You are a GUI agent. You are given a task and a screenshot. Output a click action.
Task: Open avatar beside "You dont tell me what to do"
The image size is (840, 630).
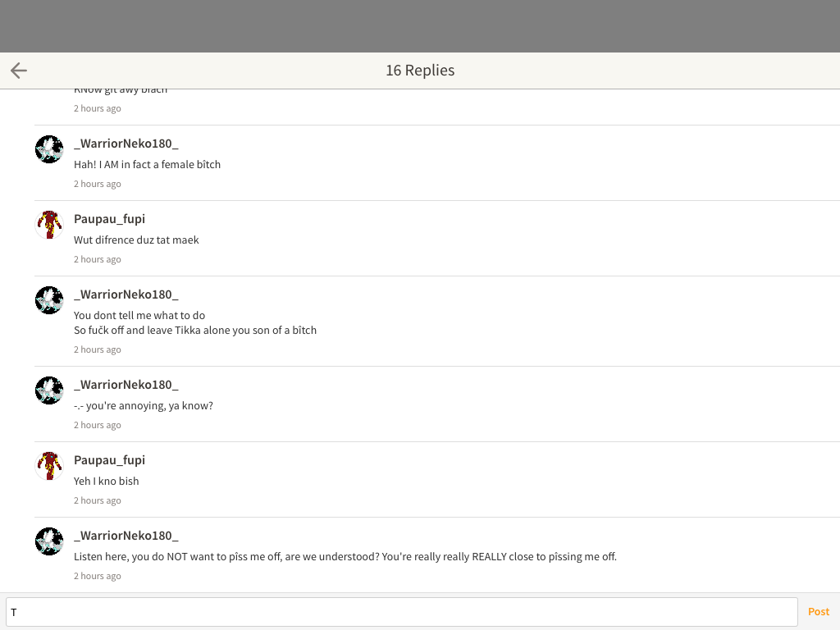[49, 300]
